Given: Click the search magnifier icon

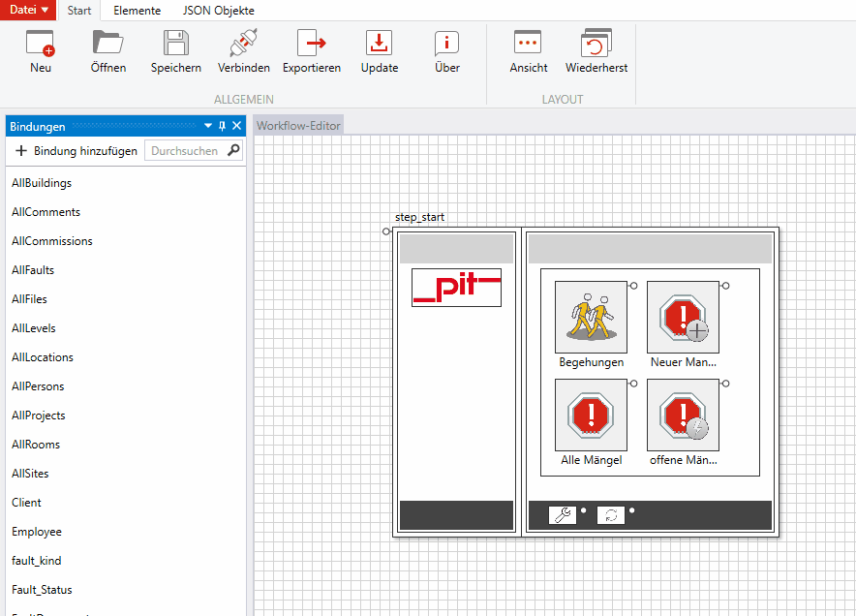Looking at the screenshot, I should click(233, 150).
